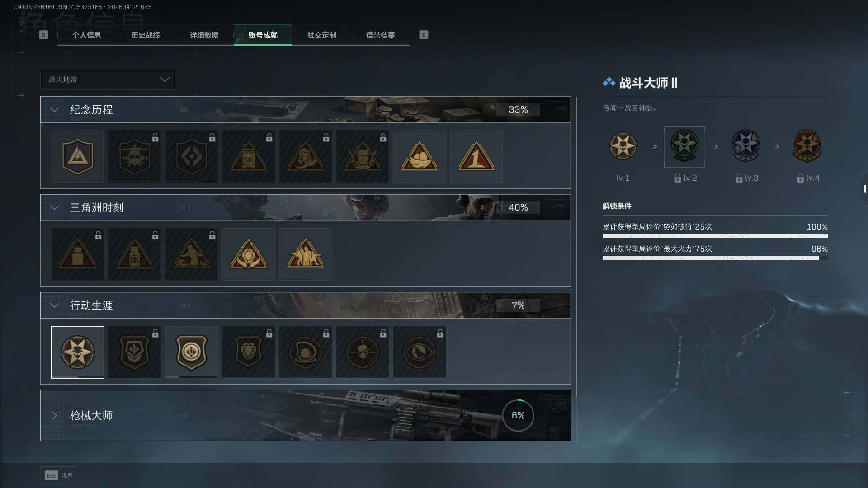The width and height of the screenshot is (868, 488).
Task: Go to the 信誉档案 tab
Action: coord(380,35)
